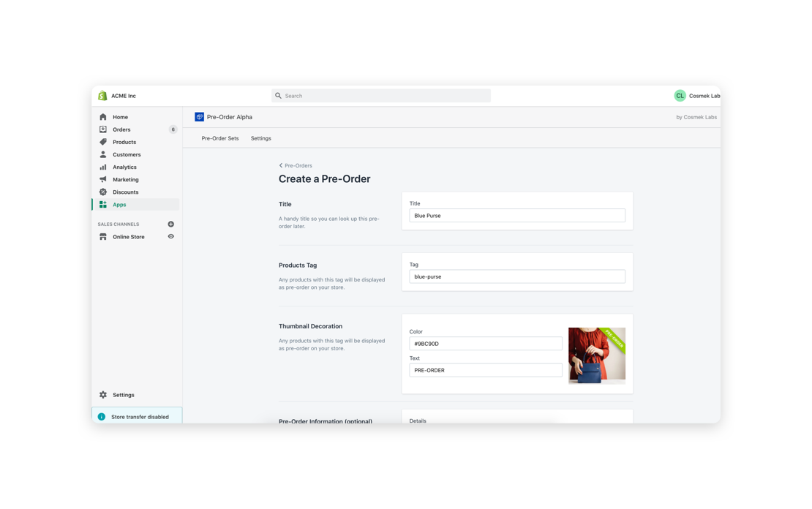The height and width of the screenshot is (509, 812).
Task: Switch to the Pre-Order Sets tab
Action: (x=220, y=138)
